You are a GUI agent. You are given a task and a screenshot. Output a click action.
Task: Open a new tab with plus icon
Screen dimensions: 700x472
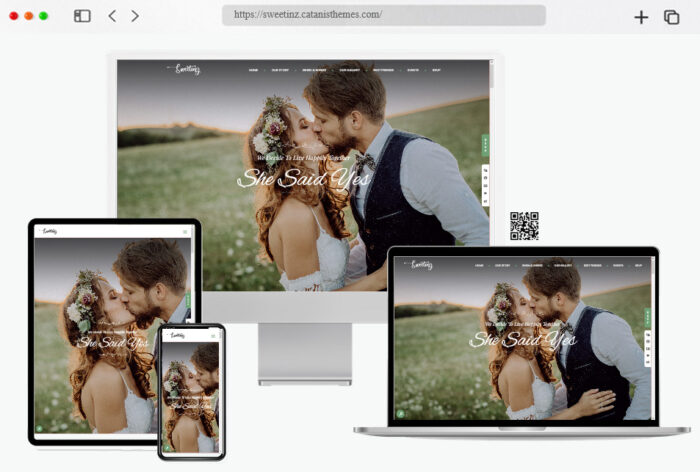pos(641,17)
